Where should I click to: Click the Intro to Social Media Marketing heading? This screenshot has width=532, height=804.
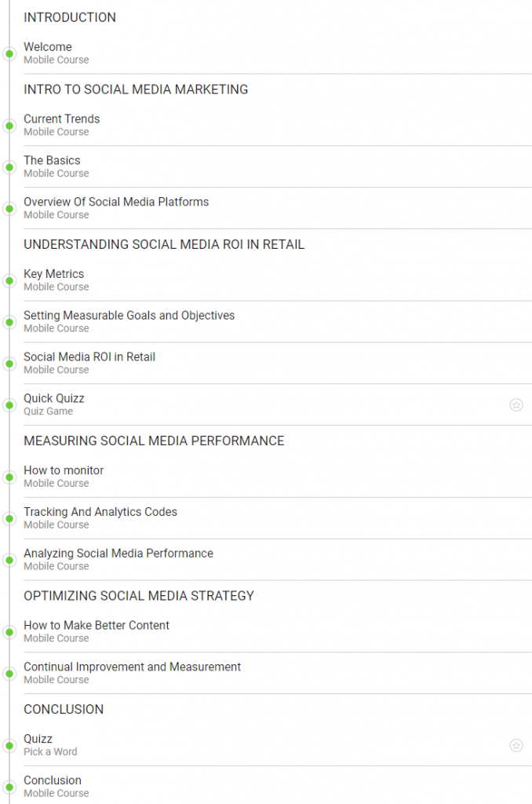click(136, 90)
